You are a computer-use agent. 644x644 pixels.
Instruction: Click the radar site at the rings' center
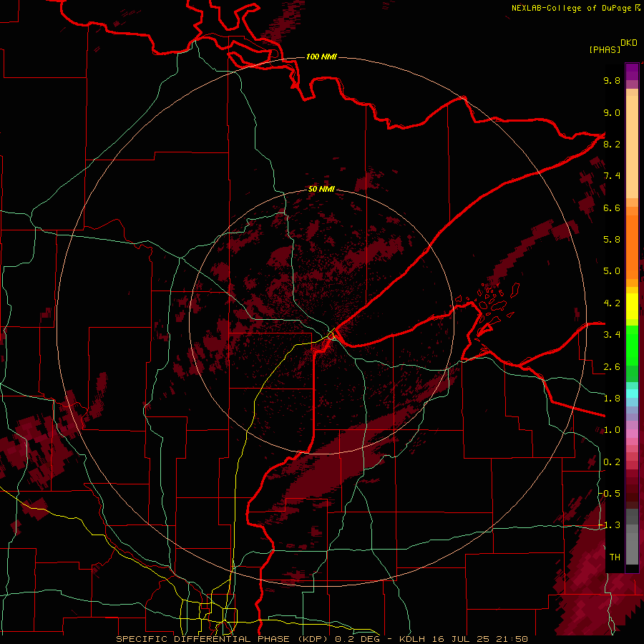point(321,322)
